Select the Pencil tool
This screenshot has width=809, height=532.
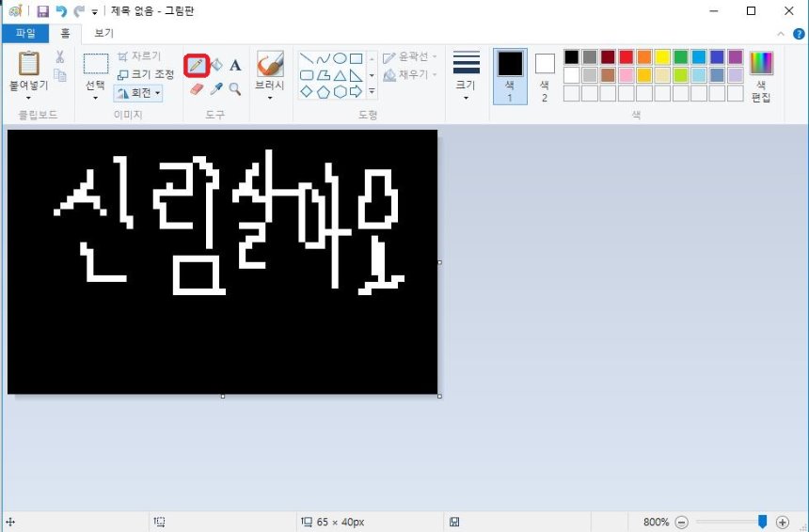point(197,66)
